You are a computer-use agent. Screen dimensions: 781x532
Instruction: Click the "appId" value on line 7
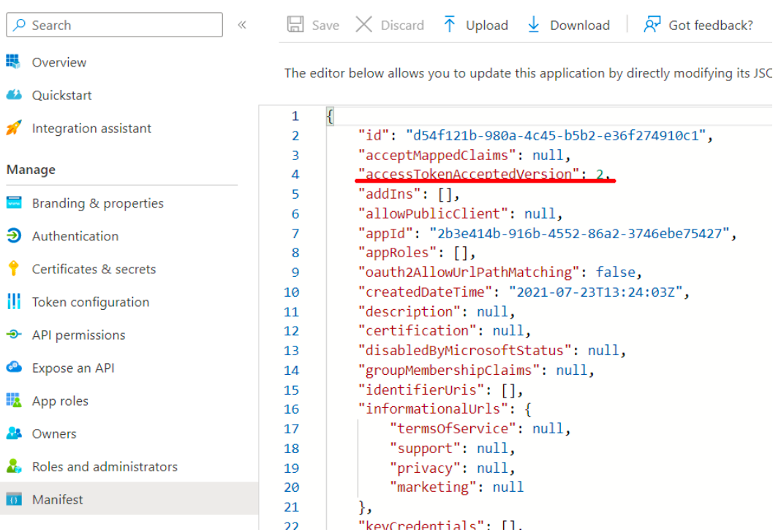(579, 233)
